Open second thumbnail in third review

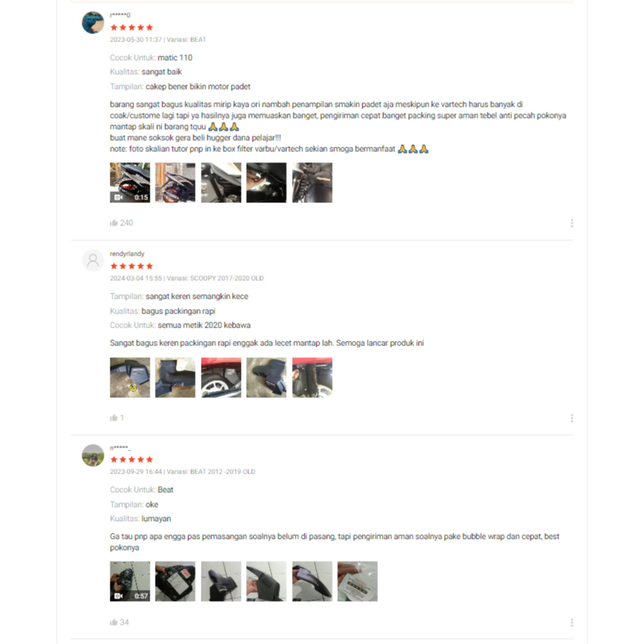click(x=176, y=581)
